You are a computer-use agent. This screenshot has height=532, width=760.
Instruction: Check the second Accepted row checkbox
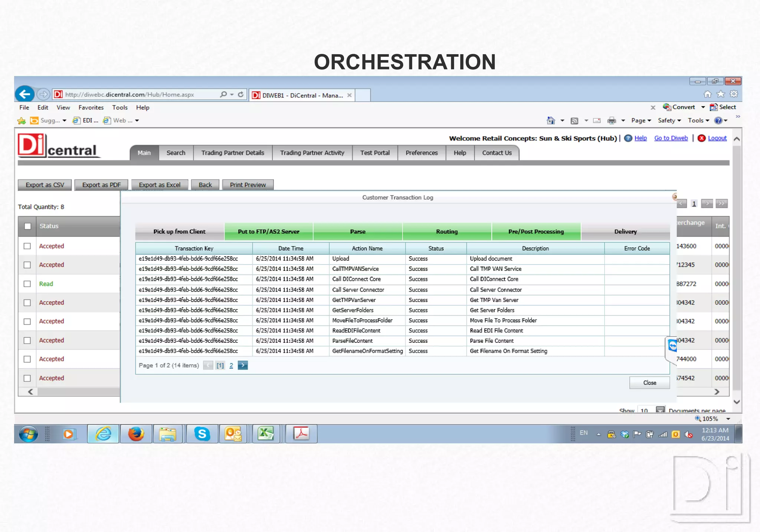(27, 265)
